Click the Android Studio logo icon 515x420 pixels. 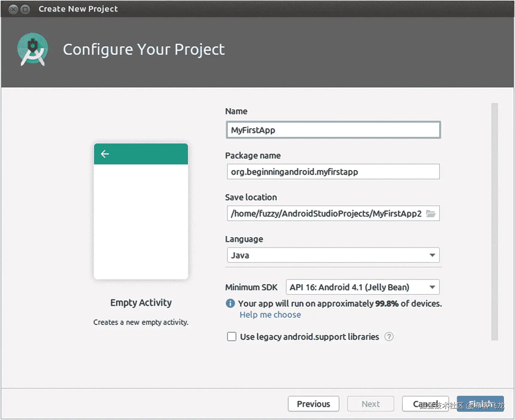(x=33, y=49)
